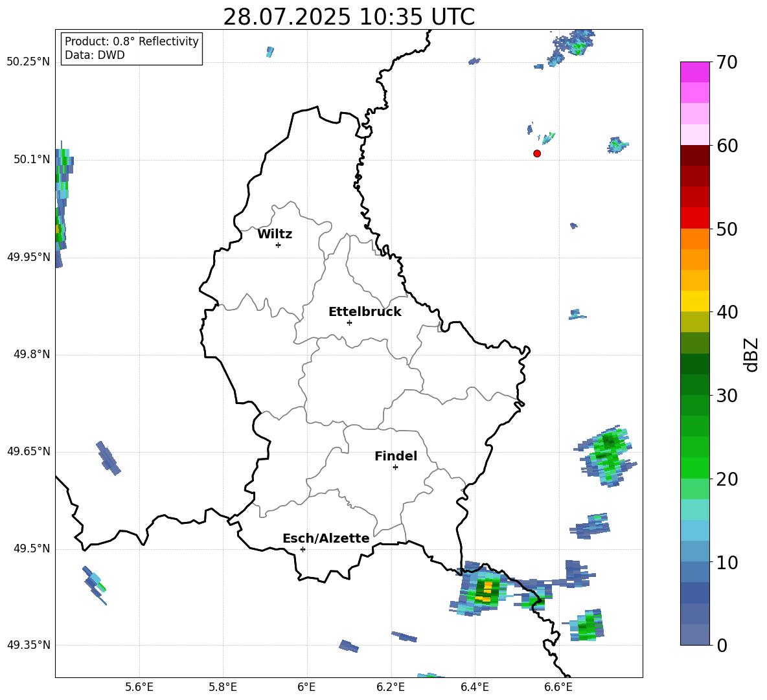Click the 6.4°E longitude label
Viewport: 767px width, 700px height.
(x=475, y=687)
